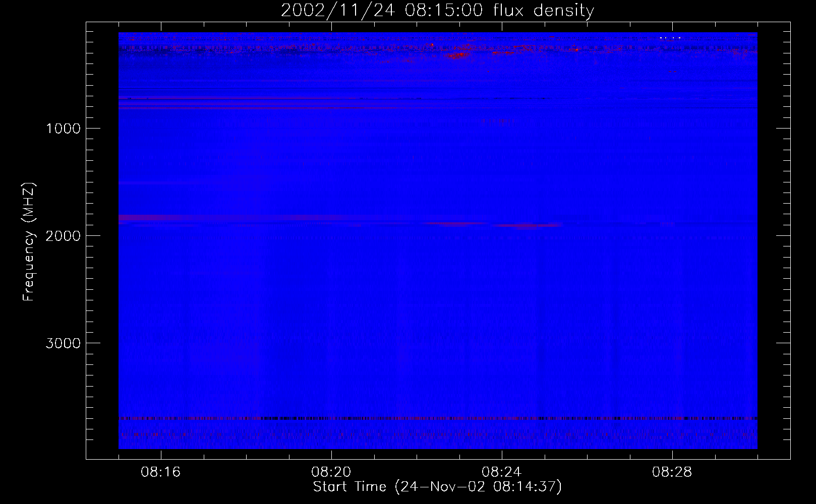
Task: Click the 08:24 time axis label
Action: [502, 472]
